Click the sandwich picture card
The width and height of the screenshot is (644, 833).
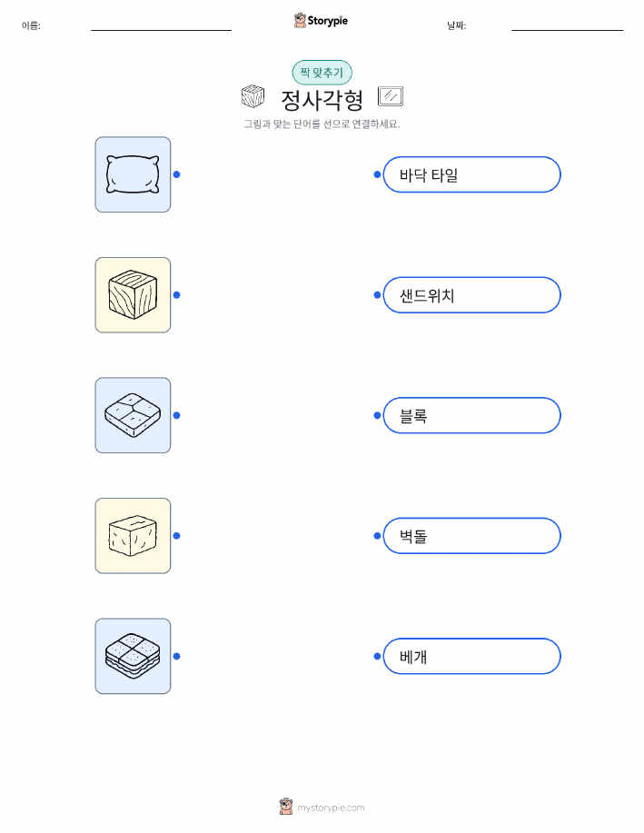(133, 656)
